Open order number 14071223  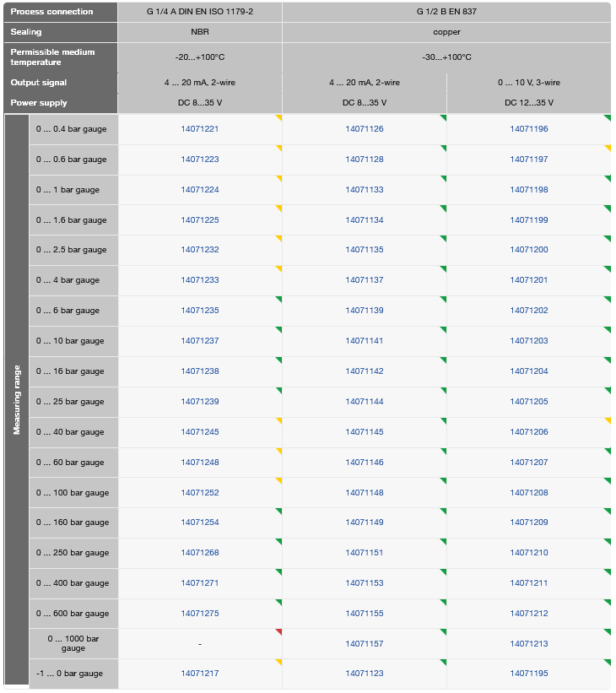200,160
